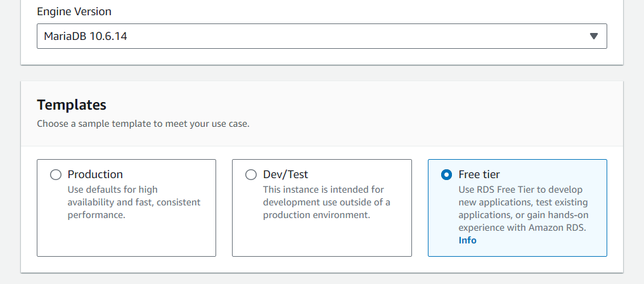Click the Production template card description
This screenshot has width=644, height=284.
[134, 202]
